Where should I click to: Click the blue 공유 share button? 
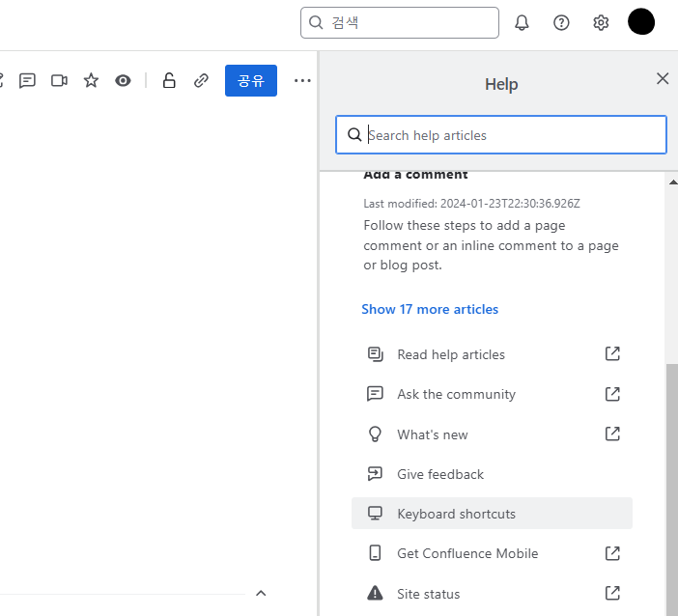(x=251, y=81)
